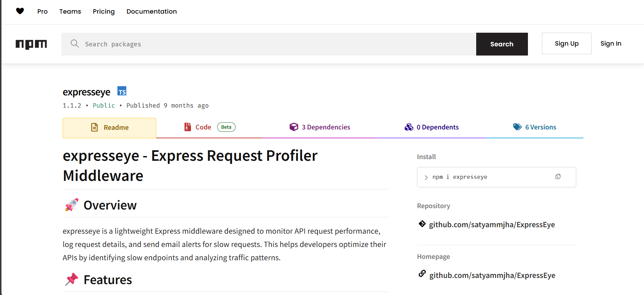
Task: Click the Sign Up button
Action: [x=566, y=44]
